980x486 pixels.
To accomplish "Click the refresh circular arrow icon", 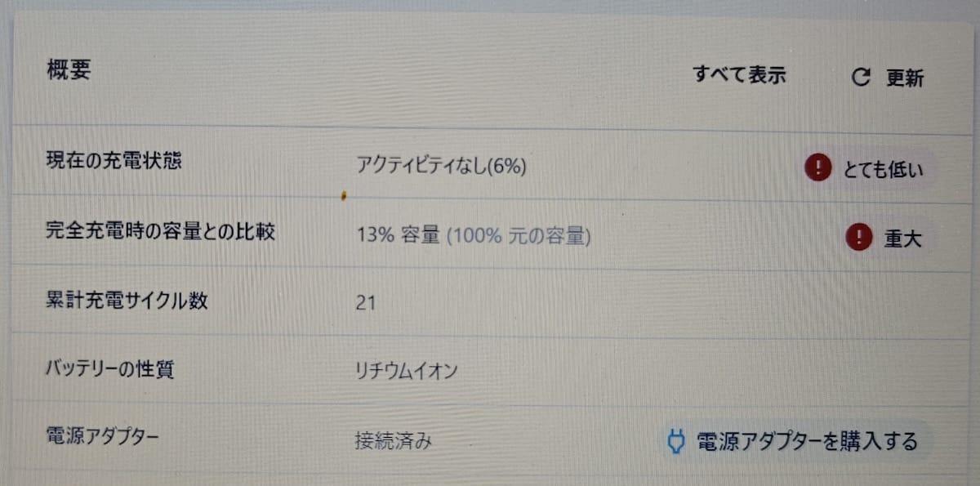I will coord(862,78).
